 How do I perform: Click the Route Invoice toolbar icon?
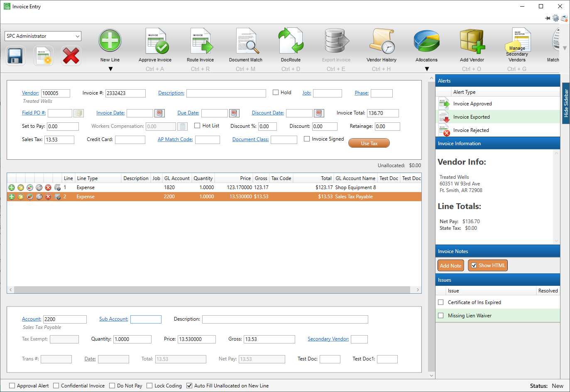coord(201,41)
